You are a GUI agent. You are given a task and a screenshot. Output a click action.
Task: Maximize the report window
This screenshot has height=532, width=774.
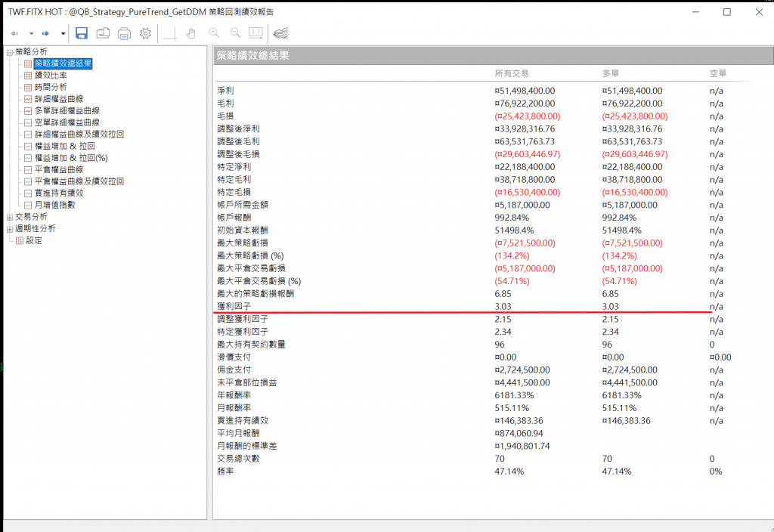(727, 12)
